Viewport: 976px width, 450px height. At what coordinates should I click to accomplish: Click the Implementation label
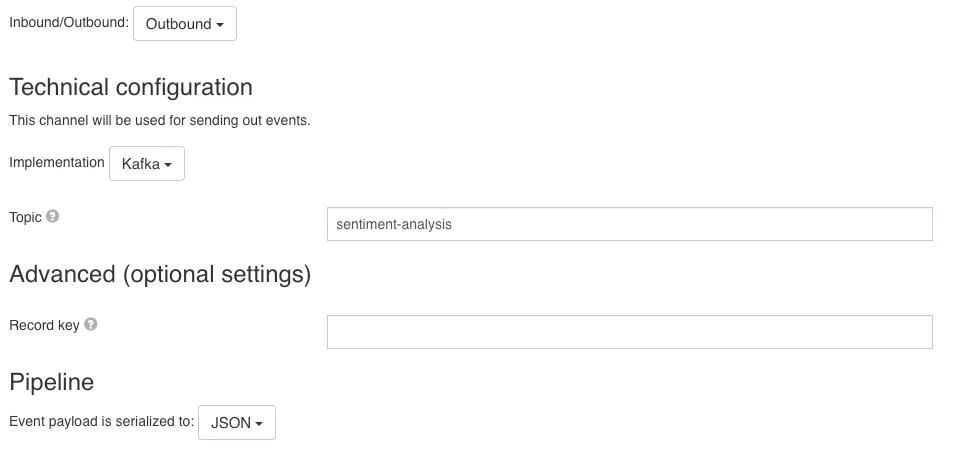[x=57, y=162]
